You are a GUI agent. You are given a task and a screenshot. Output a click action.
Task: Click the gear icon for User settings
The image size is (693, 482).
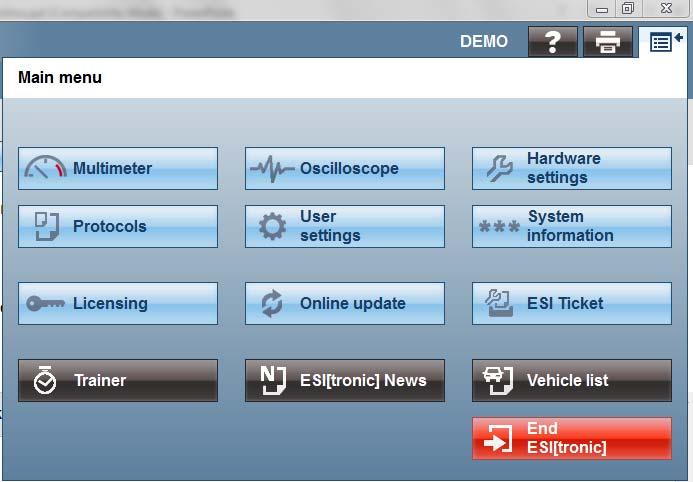tap(272, 226)
